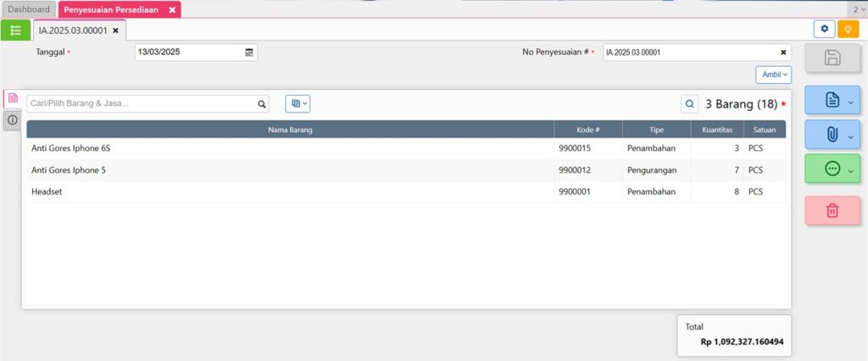Image resolution: width=868 pixels, height=361 pixels.
Task: Open calendar picker in Tanggal field
Action: (x=249, y=53)
